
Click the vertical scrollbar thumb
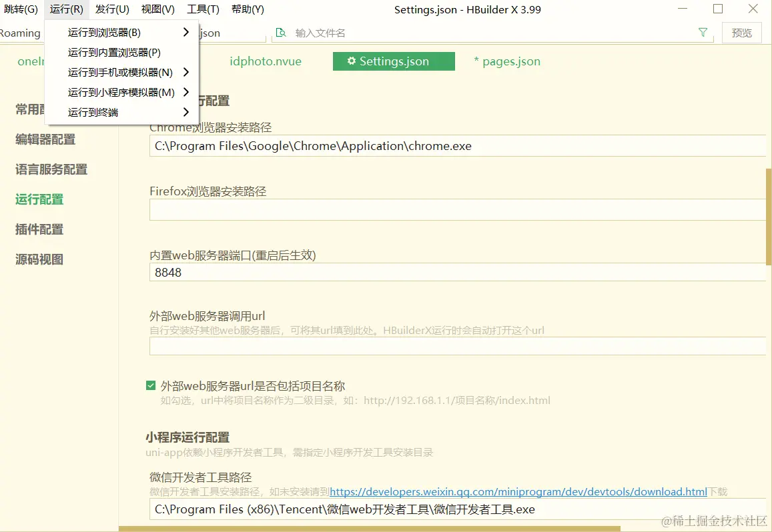pyautogui.click(x=769, y=217)
